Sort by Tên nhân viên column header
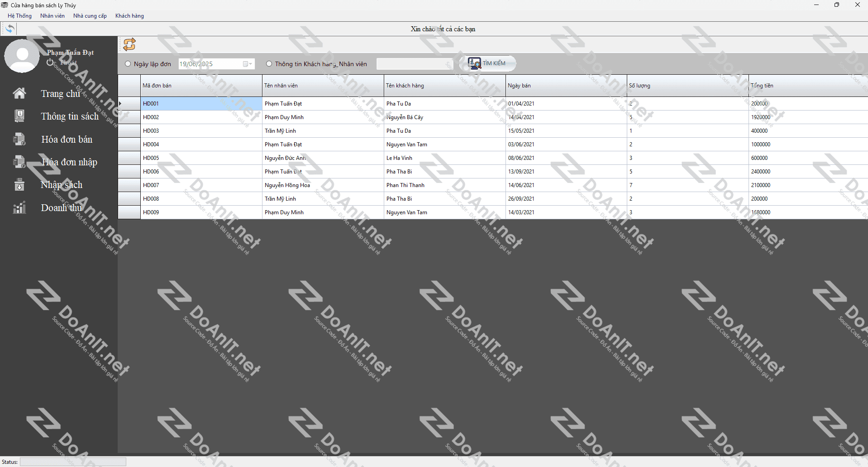Viewport: 868px width, 467px height. pos(323,86)
